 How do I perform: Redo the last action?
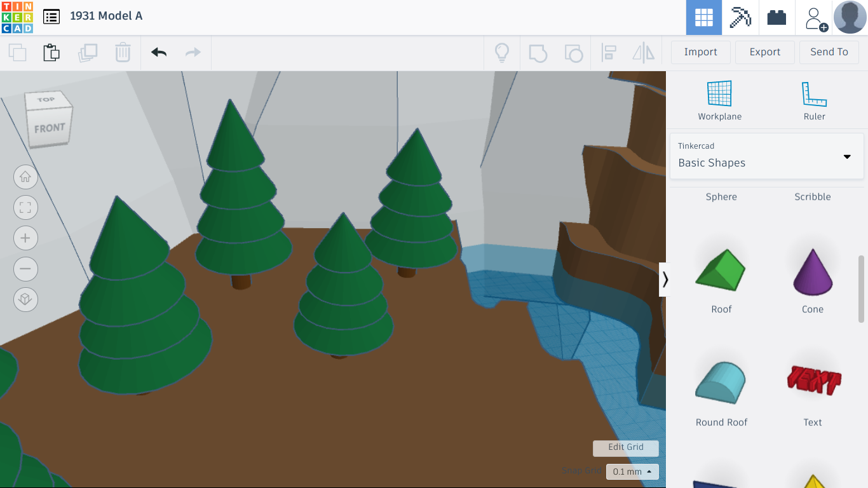pyautogui.click(x=193, y=52)
